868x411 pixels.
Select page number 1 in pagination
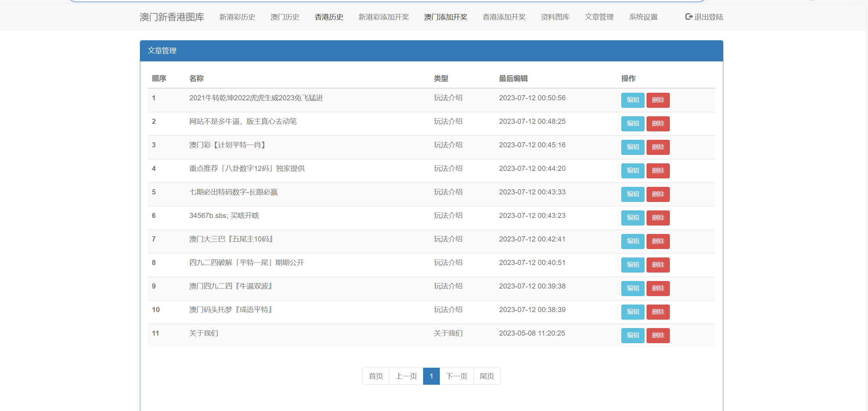[431, 376]
